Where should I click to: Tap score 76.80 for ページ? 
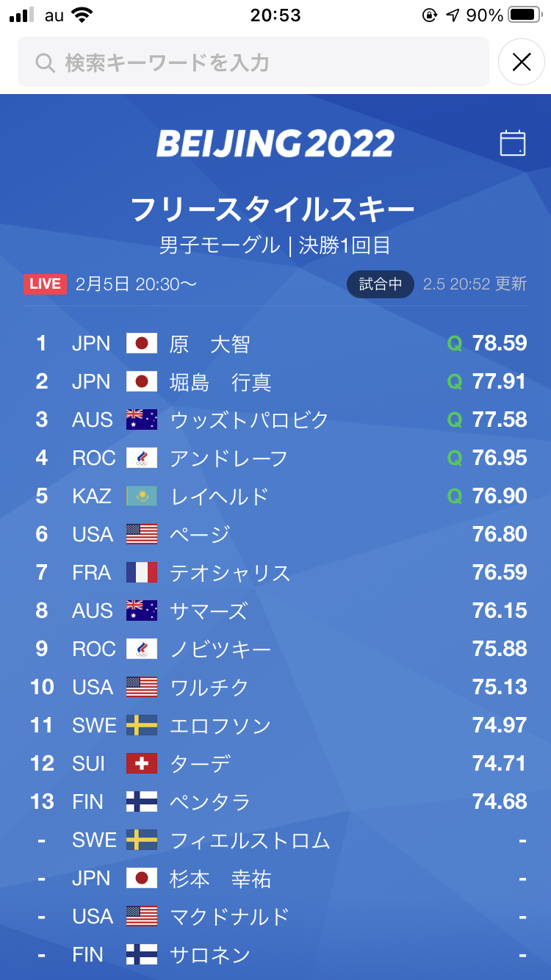pyautogui.click(x=500, y=534)
